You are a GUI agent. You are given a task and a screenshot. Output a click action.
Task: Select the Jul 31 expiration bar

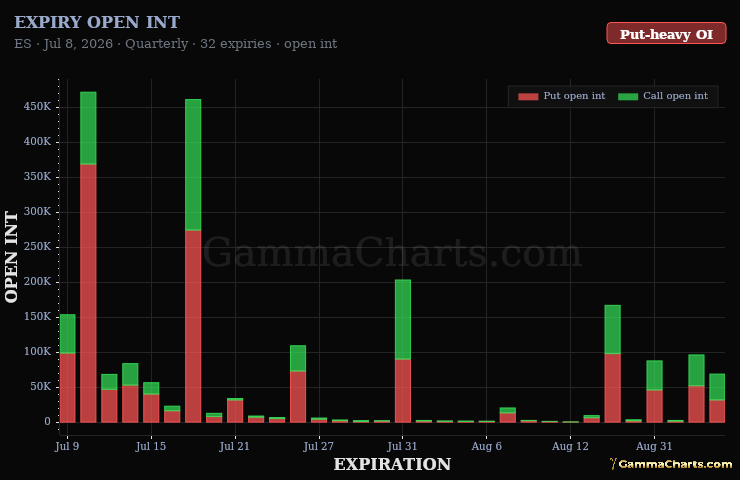pos(403,351)
